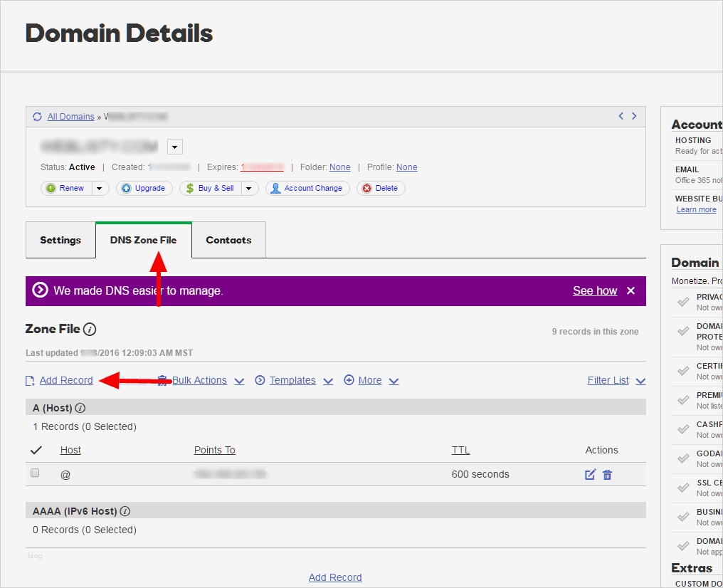Sort by the Host column header
The height and width of the screenshot is (588, 723).
(x=70, y=450)
